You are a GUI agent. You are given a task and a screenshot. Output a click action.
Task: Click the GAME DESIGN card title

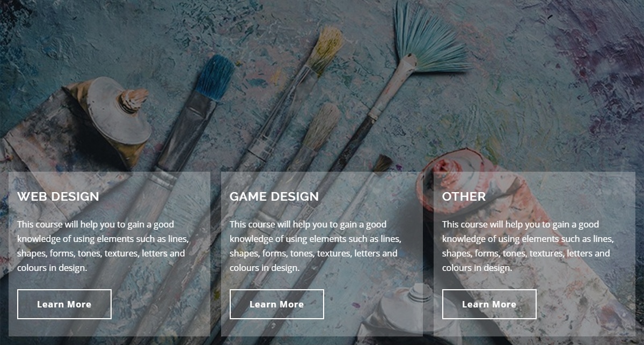[274, 196]
